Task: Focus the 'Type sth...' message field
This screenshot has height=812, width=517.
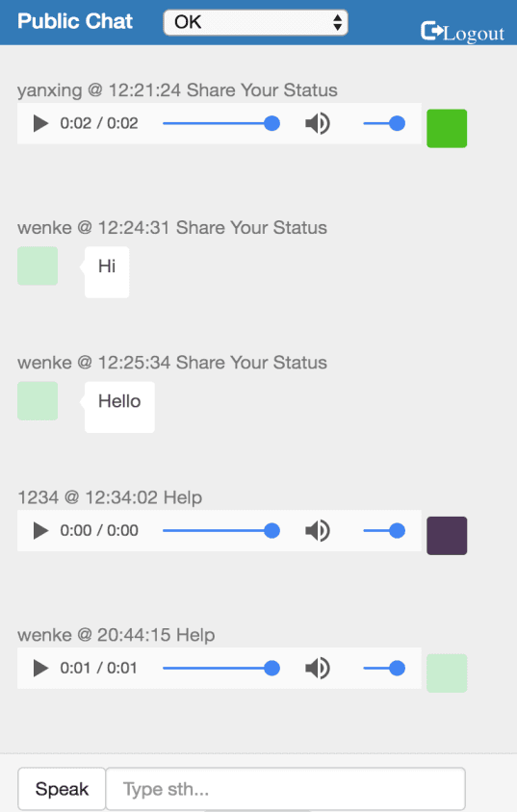Action: pyautogui.click(x=285, y=789)
